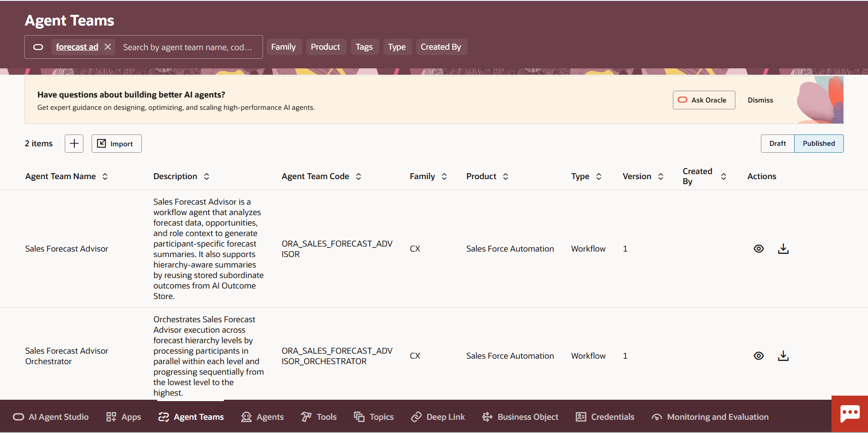Download Sales Forecast Advisor Orchestrator team

click(x=783, y=356)
